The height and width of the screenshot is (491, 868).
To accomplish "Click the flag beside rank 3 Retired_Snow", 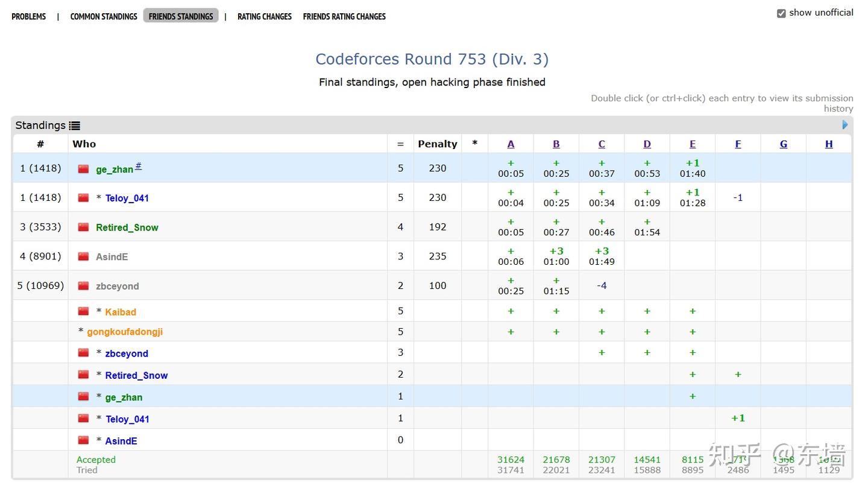I will click(x=83, y=227).
